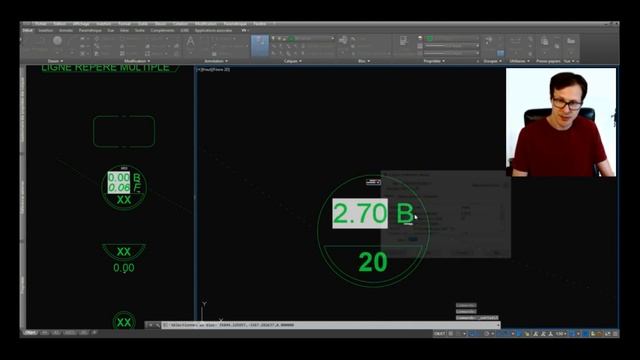Click the webcam video thumbnail
The height and width of the screenshot is (360, 640).
pyautogui.click(x=561, y=122)
